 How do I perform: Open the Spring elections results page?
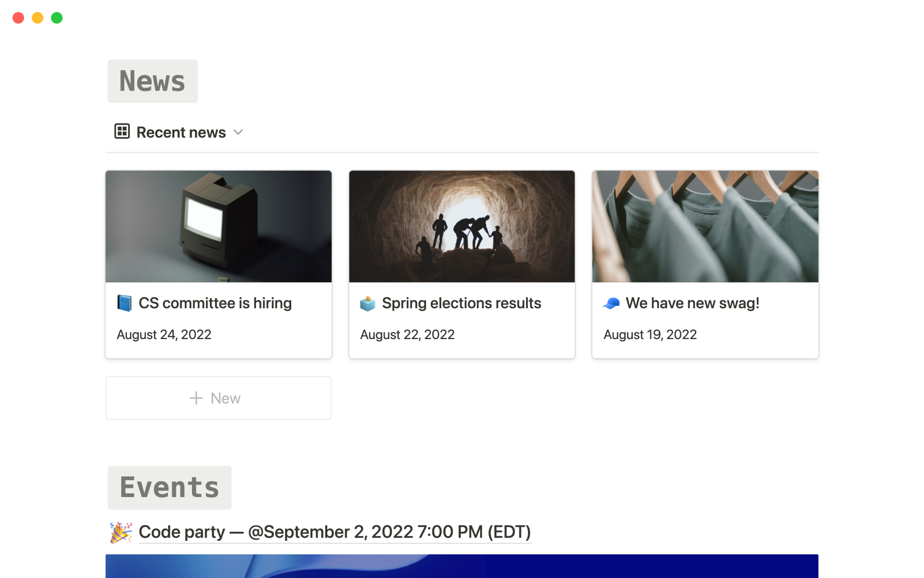click(x=461, y=303)
